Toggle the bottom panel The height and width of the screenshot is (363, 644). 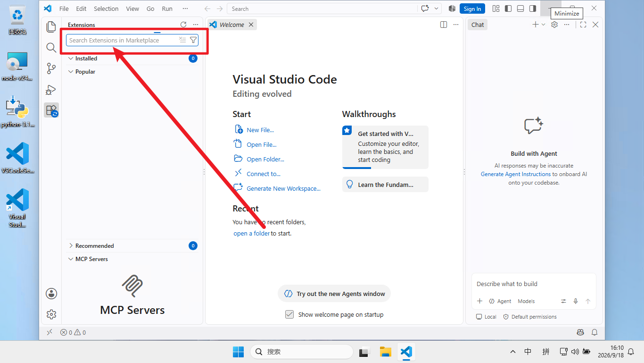[520, 8]
